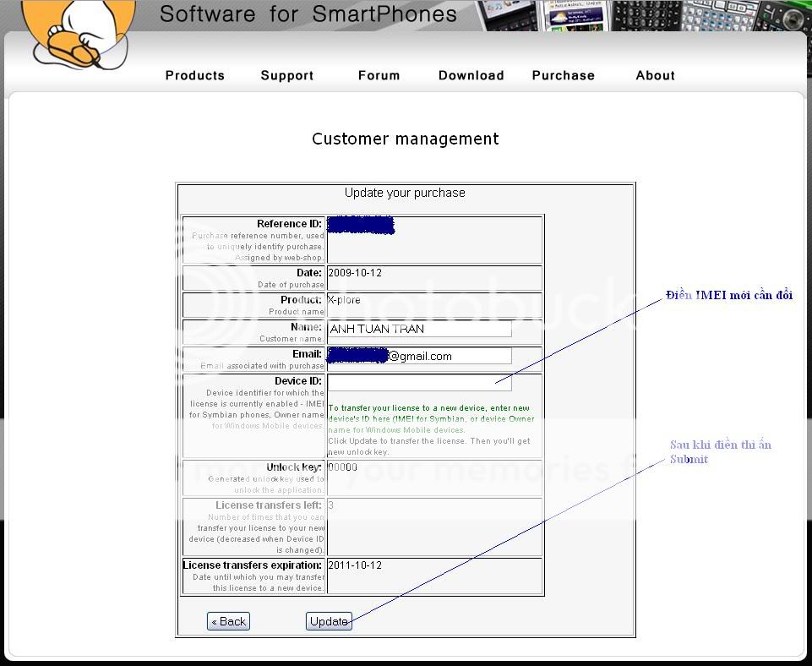Open the Purchase page

pos(563,75)
